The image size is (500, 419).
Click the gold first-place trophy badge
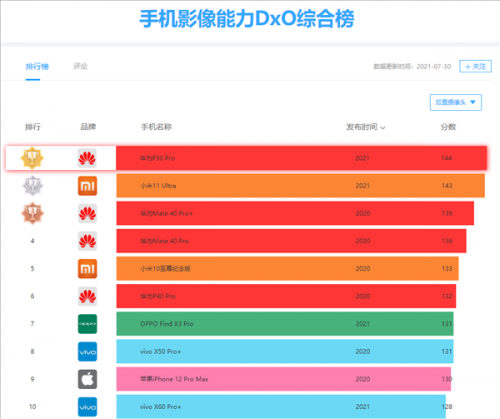coord(32,158)
